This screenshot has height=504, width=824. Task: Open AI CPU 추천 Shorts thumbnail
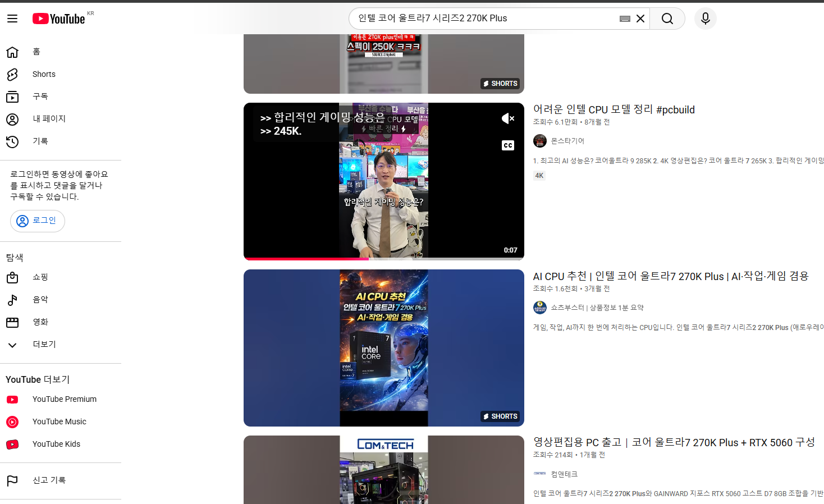click(384, 348)
